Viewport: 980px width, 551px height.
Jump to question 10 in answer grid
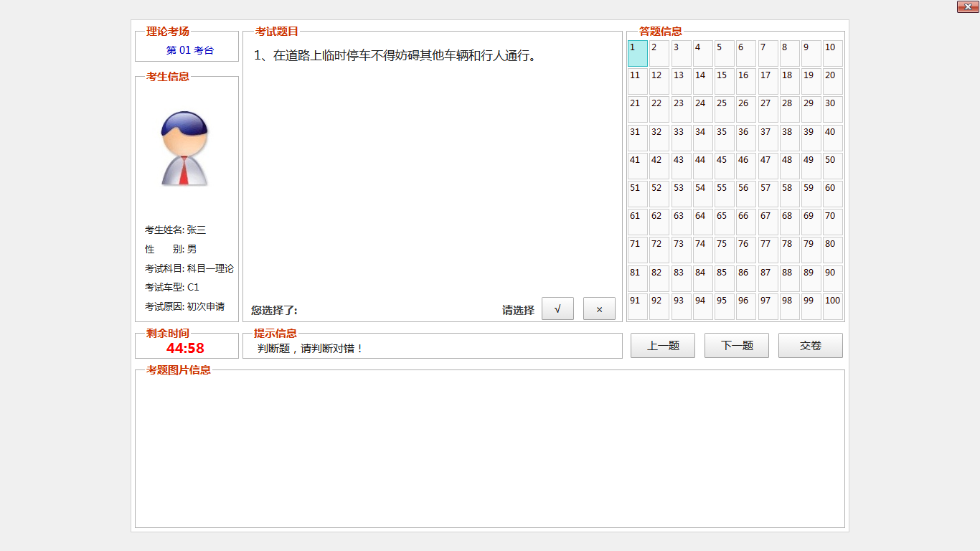832,54
